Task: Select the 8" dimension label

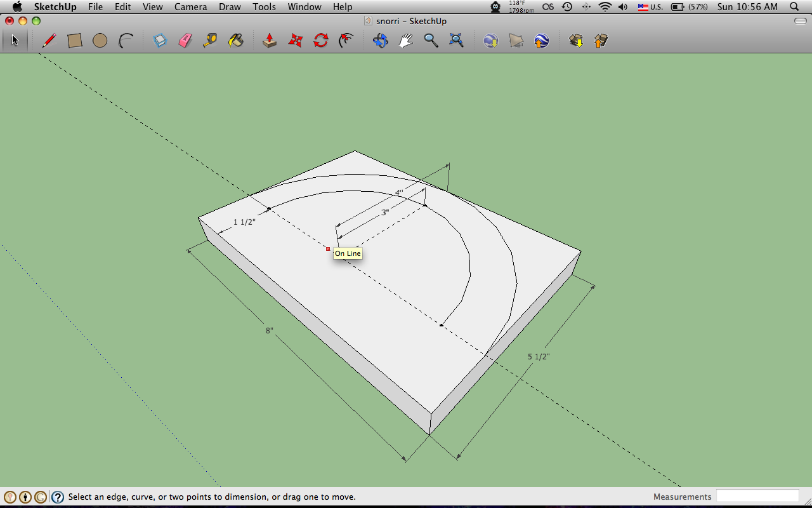Action: point(270,331)
